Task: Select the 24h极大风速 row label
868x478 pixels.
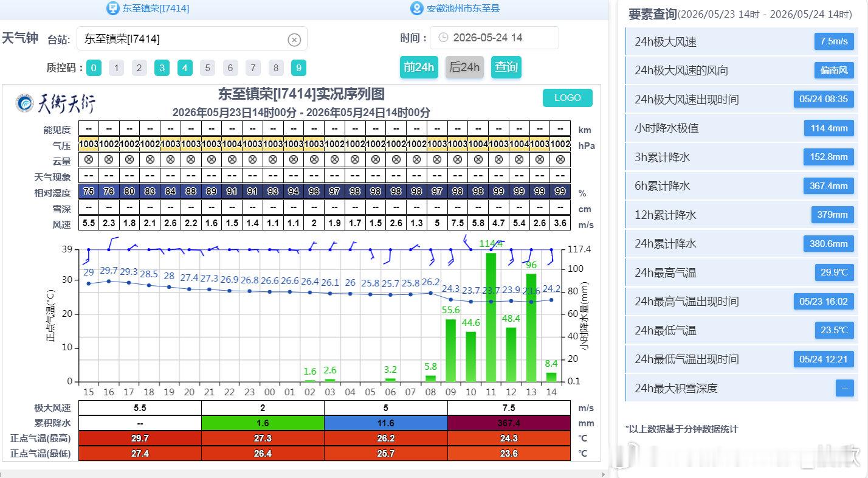Action: (666, 42)
